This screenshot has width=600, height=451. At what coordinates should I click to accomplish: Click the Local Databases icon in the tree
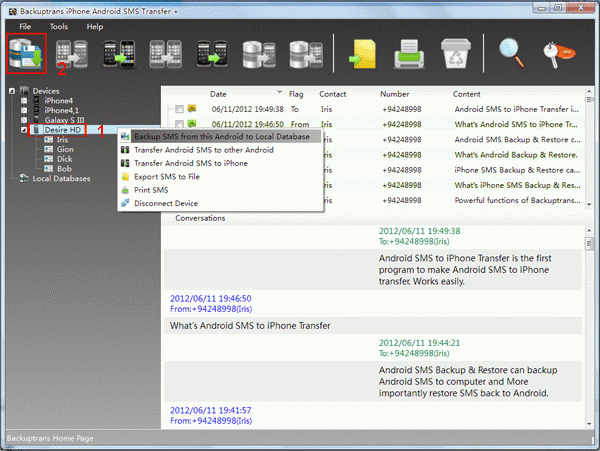click(24, 178)
